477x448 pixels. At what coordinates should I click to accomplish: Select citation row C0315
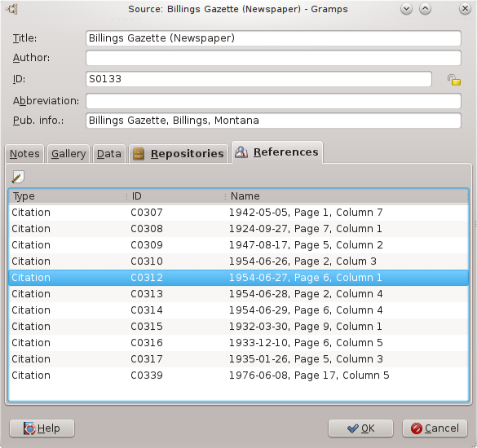[238, 327]
